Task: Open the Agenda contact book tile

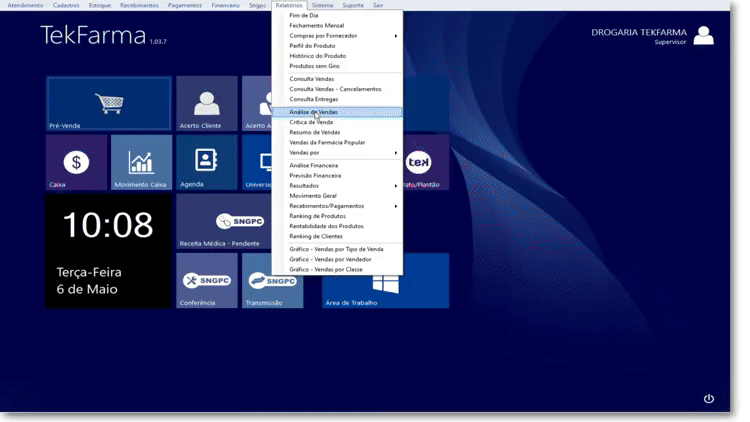Action: [207, 162]
